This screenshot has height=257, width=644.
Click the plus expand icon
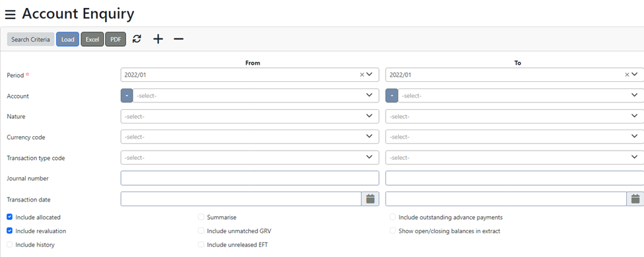pyautogui.click(x=158, y=39)
